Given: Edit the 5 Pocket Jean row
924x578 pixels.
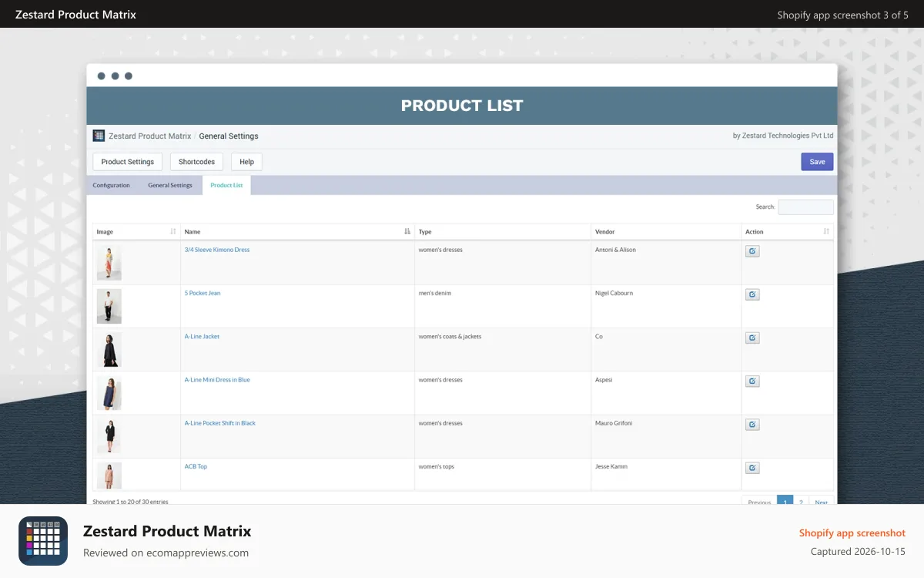Looking at the screenshot, I should (x=752, y=294).
